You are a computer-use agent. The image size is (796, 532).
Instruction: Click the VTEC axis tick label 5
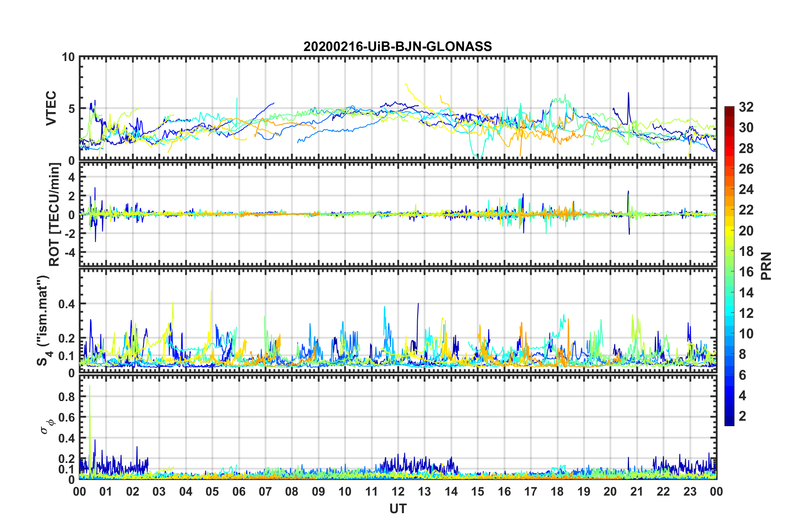[72, 109]
